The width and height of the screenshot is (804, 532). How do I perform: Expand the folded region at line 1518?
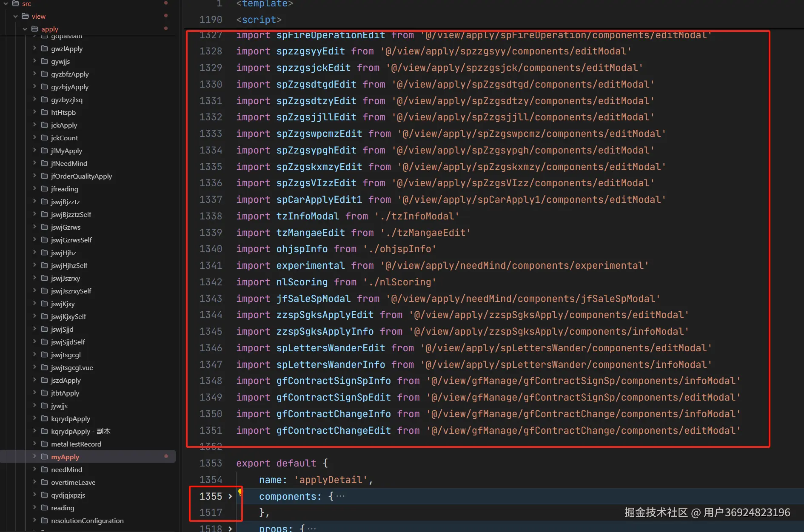tap(230, 528)
